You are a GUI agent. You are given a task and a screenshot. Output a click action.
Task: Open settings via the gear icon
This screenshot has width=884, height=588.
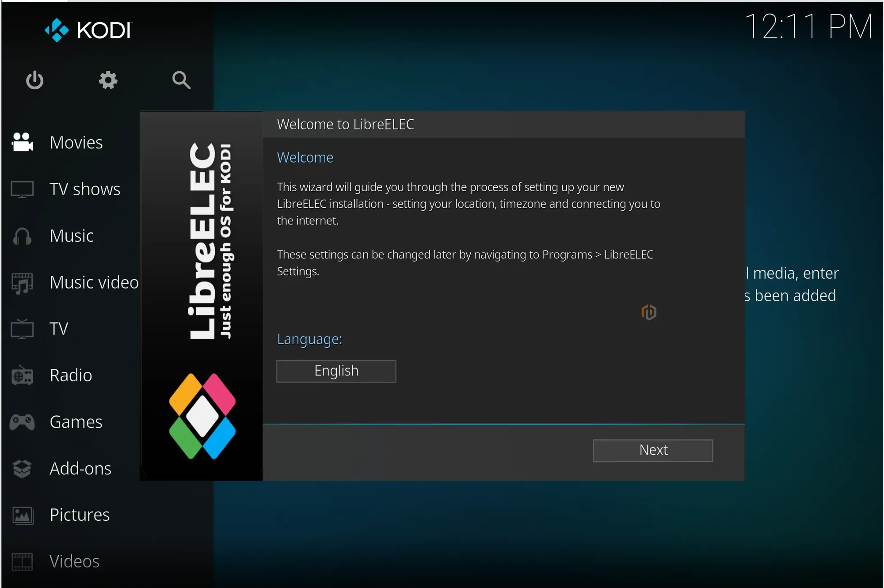[108, 80]
